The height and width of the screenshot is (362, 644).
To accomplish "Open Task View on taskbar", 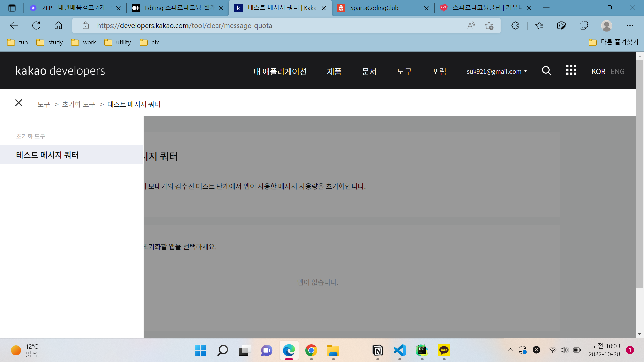I will [x=245, y=351].
